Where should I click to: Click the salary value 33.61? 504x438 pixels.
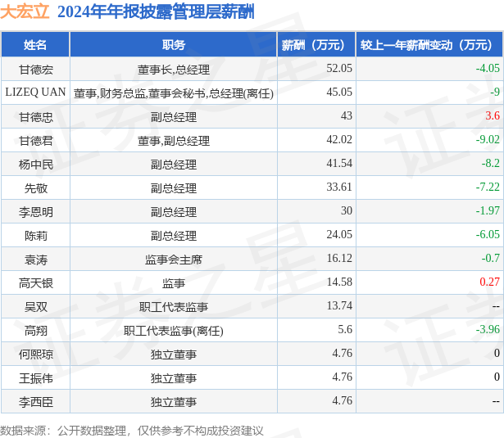click(339, 187)
